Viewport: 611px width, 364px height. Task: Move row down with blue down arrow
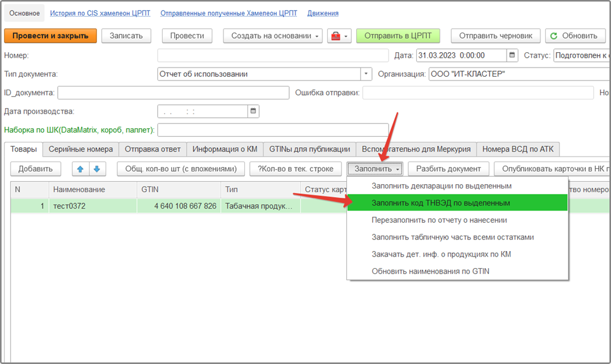click(x=97, y=169)
